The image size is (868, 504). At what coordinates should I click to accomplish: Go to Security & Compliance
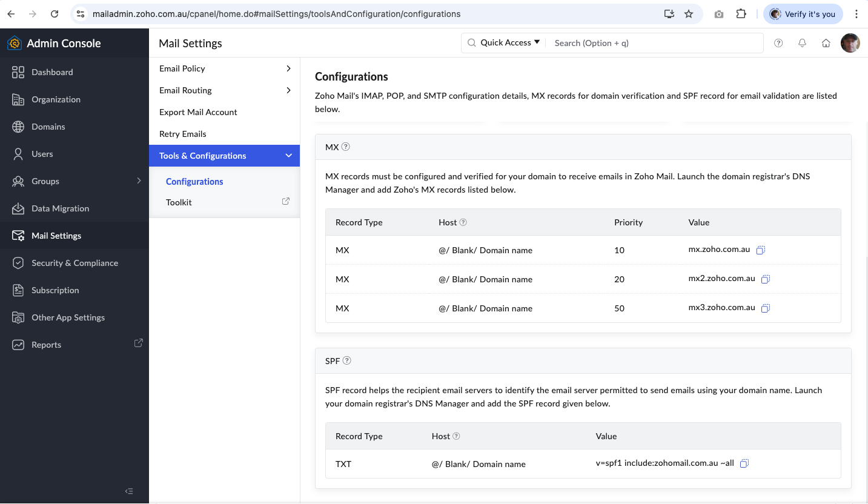[75, 263]
